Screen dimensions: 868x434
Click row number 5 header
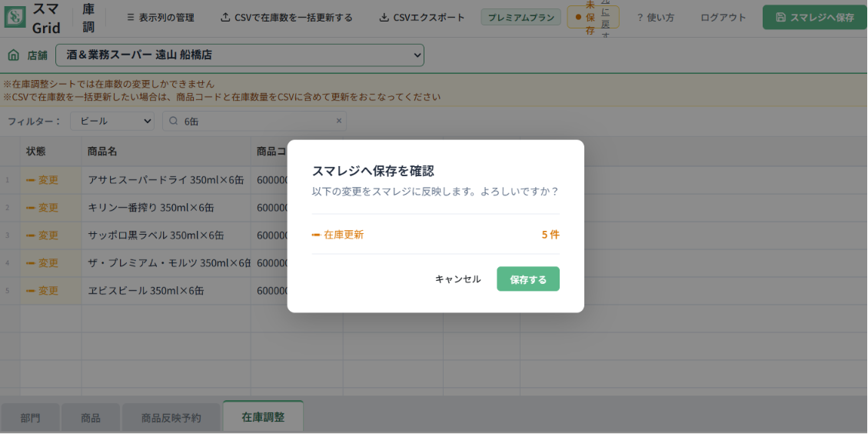[x=9, y=290]
